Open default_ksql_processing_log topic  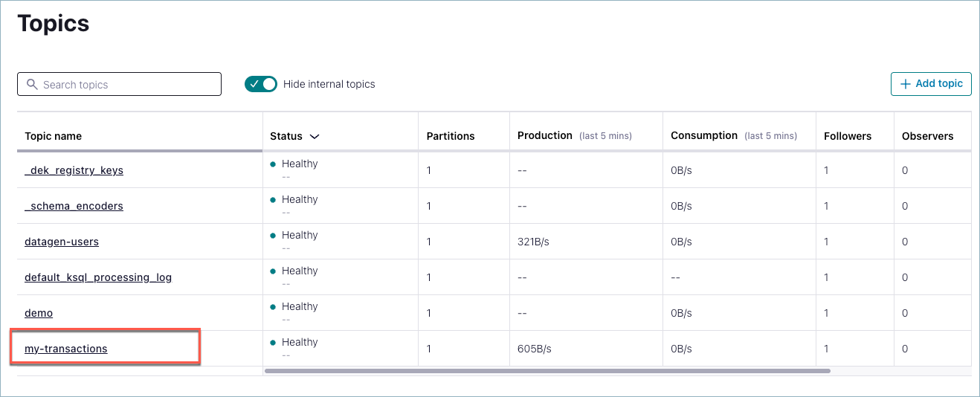98,277
